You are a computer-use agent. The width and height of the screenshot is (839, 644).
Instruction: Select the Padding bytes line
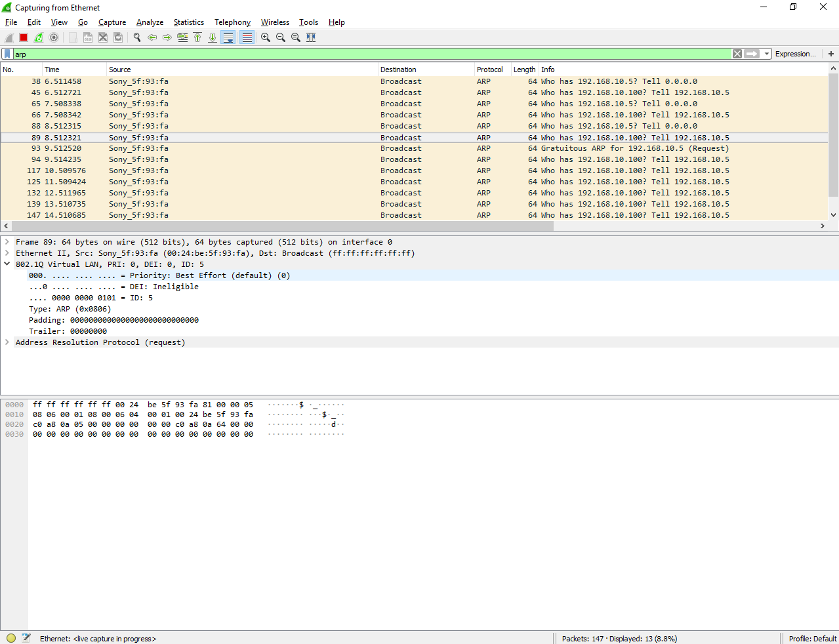[113, 320]
